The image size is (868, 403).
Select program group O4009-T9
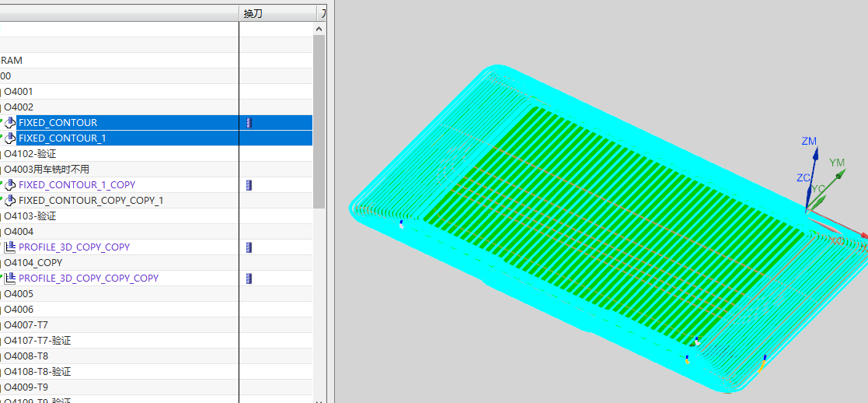point(26,387)
